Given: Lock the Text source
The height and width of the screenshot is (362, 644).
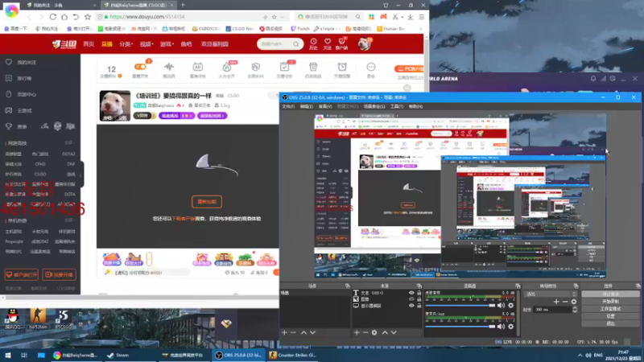Looking at the screenshot, I should 419,293.
